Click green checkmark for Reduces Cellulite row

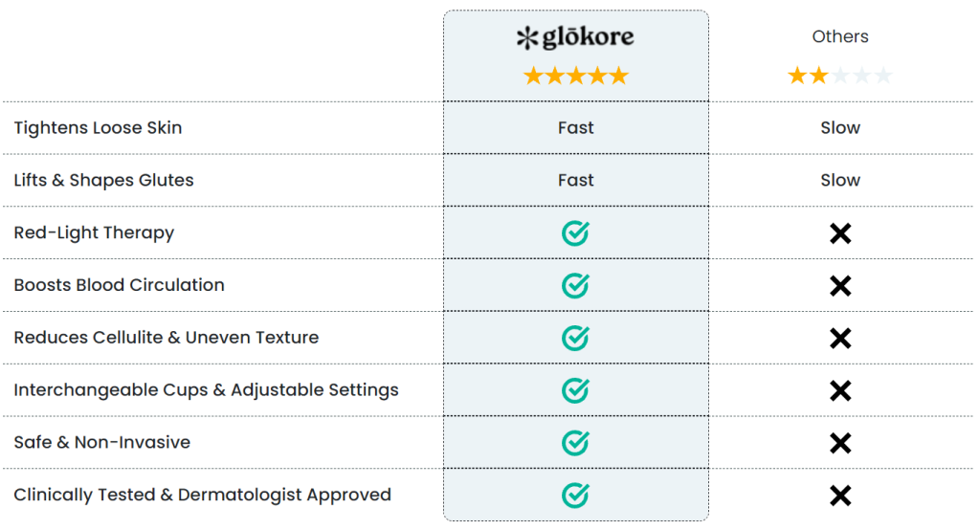click(575, 338)
